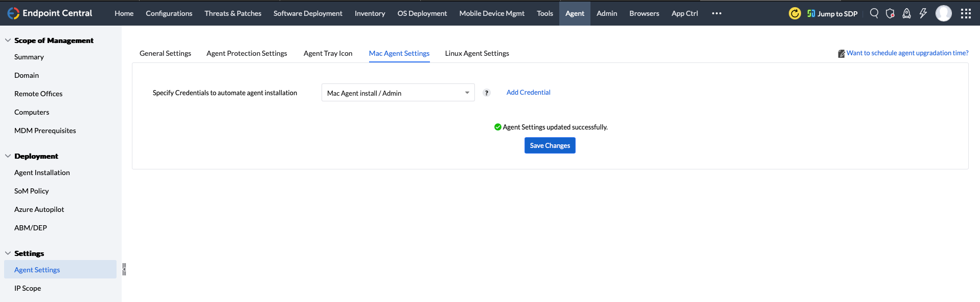Collapse the Deployment section
The width and height of the screenshot is (980, 302).
pos(8,156)
